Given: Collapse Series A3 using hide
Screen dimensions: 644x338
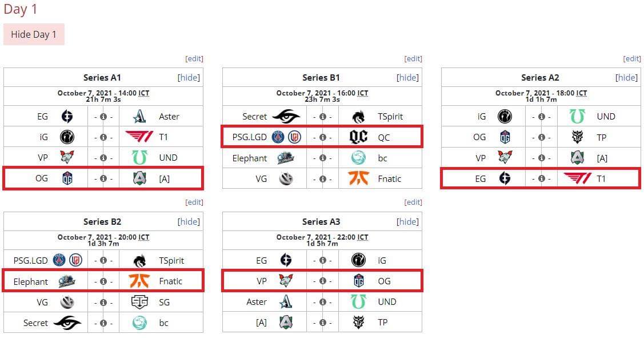Looking at the screenshot, I should (x=407, y=222).
